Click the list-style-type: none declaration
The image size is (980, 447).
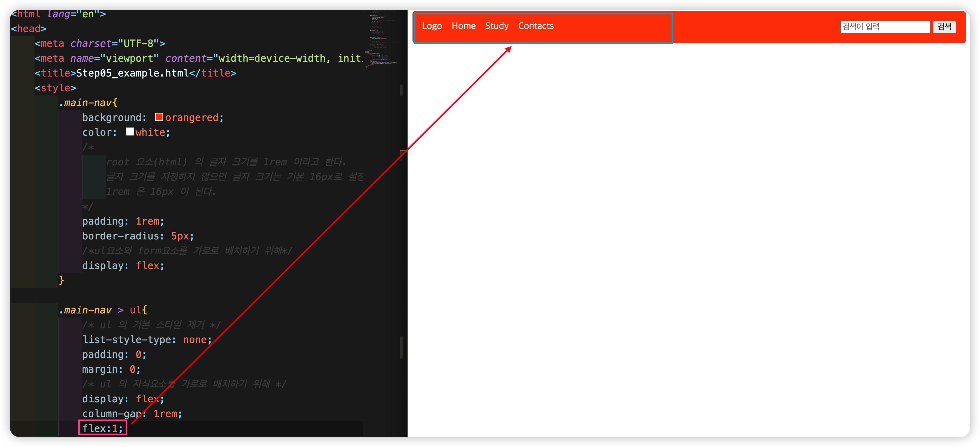click(147, 340)
